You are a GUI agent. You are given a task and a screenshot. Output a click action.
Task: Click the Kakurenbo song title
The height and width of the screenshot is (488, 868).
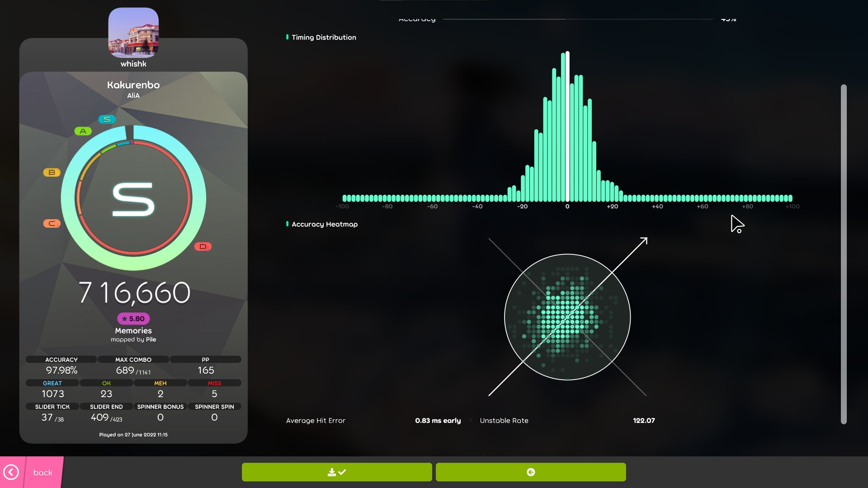click(133, 85)
